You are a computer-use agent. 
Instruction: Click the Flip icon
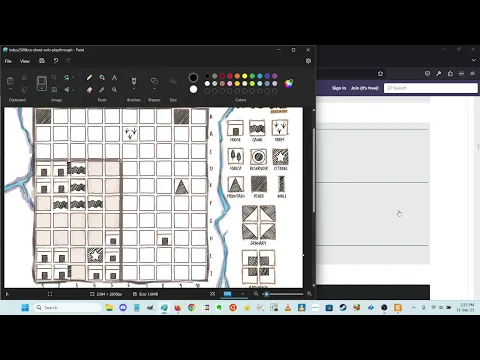67,89
